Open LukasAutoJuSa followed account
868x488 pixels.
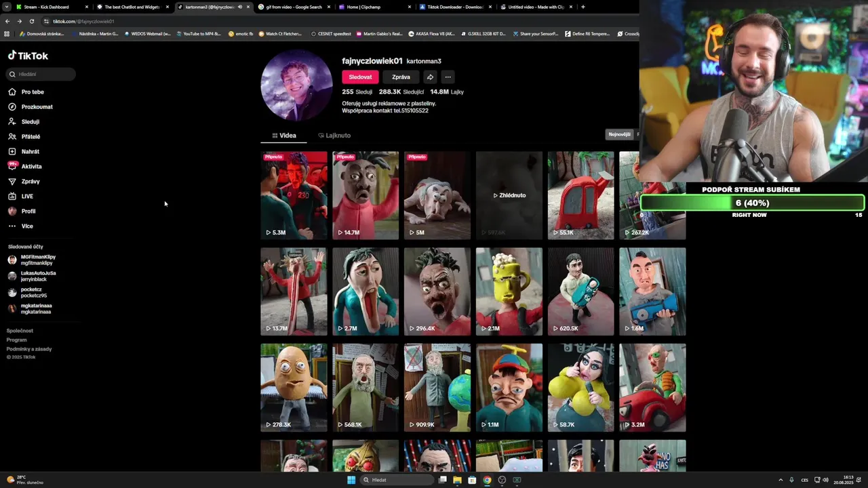point(32,276)
